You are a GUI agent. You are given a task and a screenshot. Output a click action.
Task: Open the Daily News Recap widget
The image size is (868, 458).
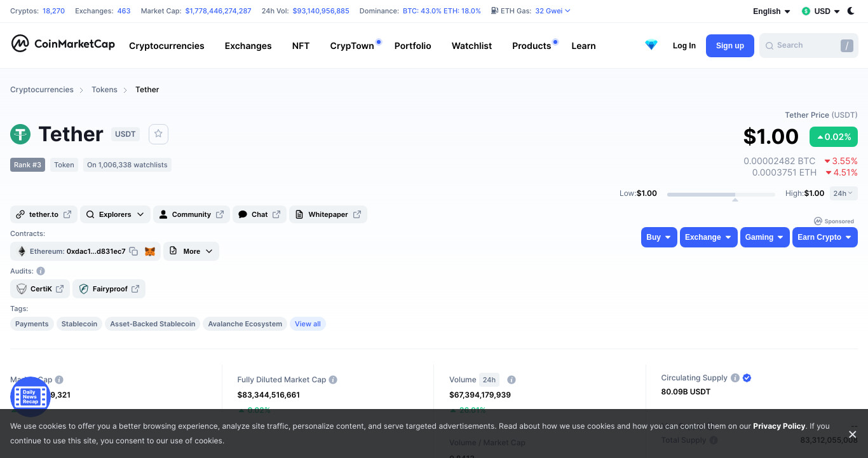point(30,396)
